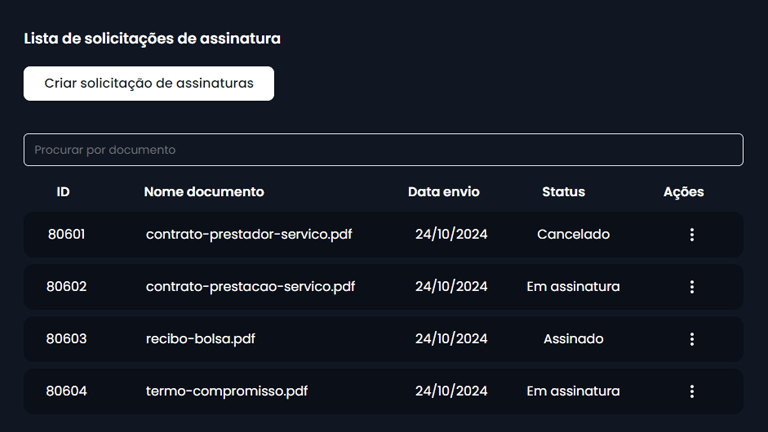Click the Status column header
This screenshot has height=432, width=768.
pos(563,192)
